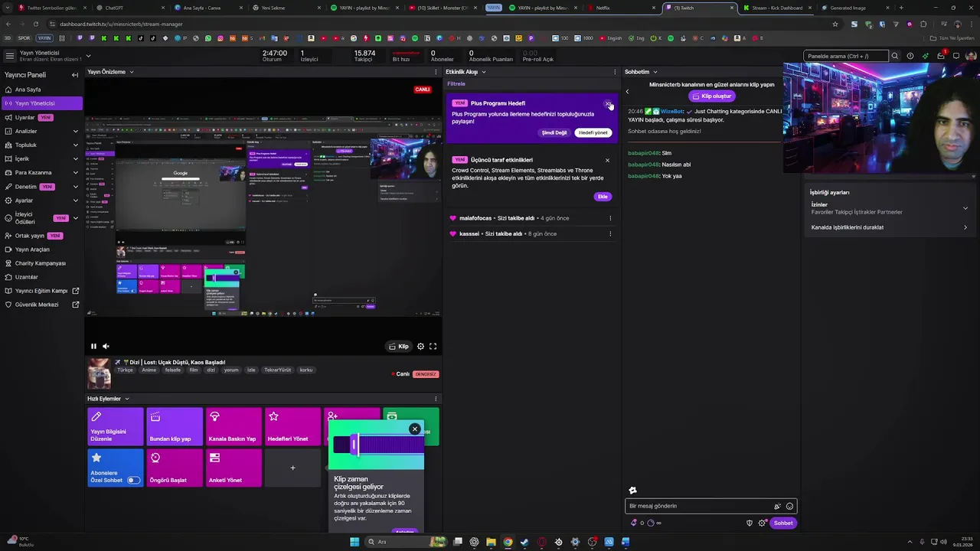Viewport: 980px width, 551px height.
Task: Send message with Sohbet button
Action: point(783,523)
